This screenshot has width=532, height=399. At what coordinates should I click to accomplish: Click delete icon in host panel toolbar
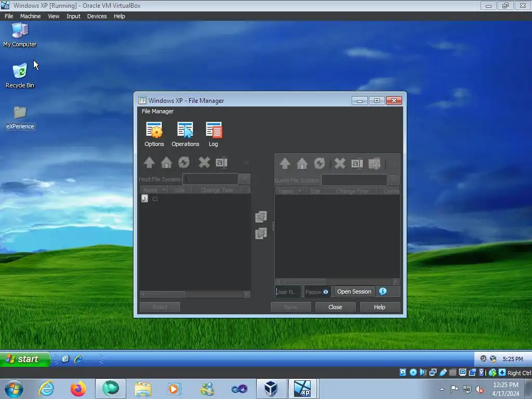pyautogui.click(x=204, y=163)
